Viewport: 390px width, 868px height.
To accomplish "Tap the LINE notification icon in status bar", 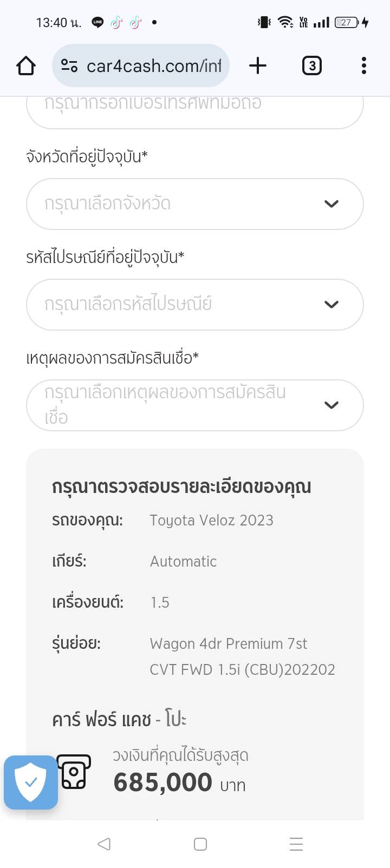I will point(97,23).
